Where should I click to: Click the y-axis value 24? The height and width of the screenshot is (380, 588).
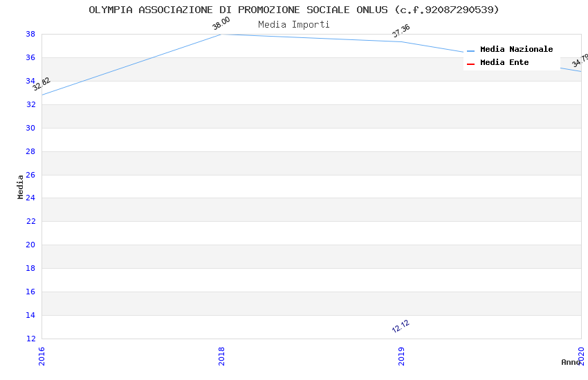coord(30,198)
